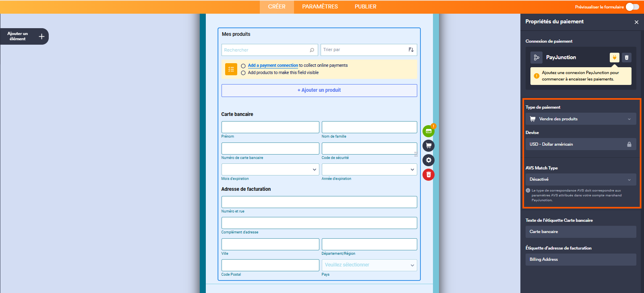Open the Trier par sort dropdown
The image size is (644, 293).
click(369, 50)
